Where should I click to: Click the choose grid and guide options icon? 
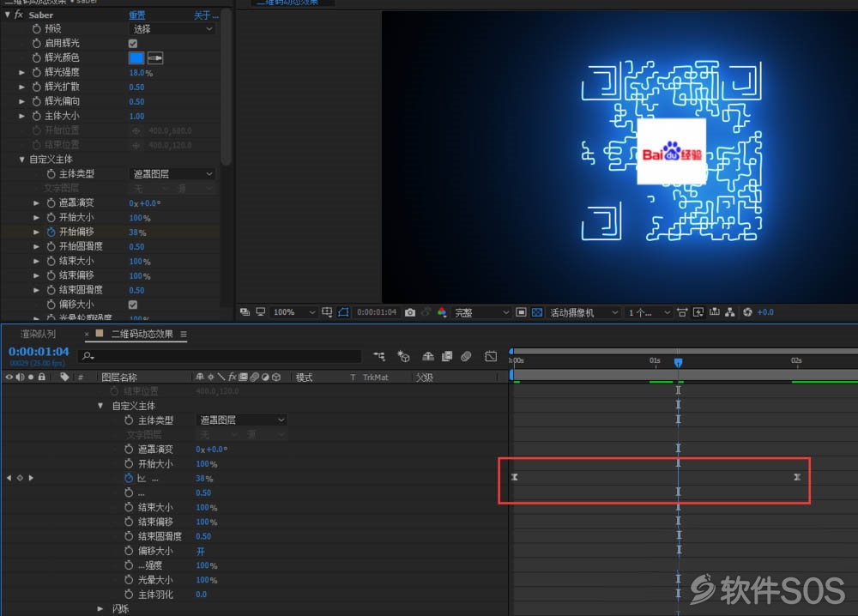tap(327, 311)
